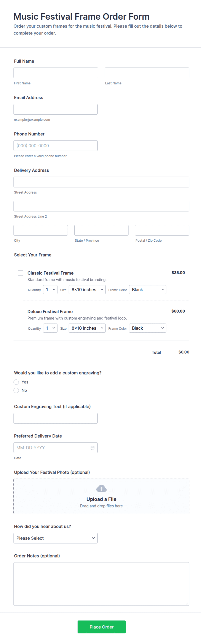Screen dimensions: 201x644
Task: Expand the 'How did you hear about us' dropdown
Action: [56, 538]
